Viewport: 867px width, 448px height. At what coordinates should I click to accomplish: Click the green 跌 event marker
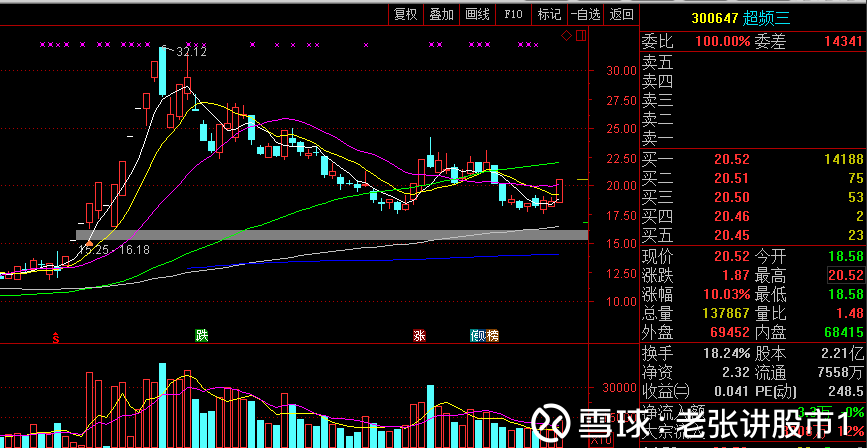202,337
